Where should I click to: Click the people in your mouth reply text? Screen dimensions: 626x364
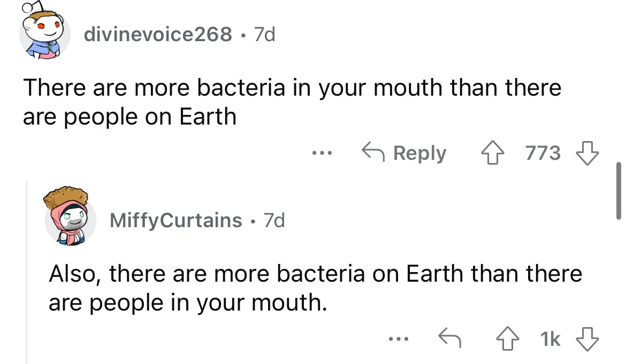pos(315,288)
